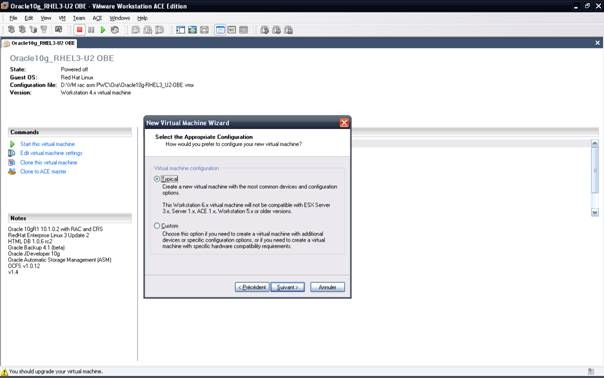Viewport: 604px width, 378px height.
Task: Open the Edit menu
Action: coord(29,18)
